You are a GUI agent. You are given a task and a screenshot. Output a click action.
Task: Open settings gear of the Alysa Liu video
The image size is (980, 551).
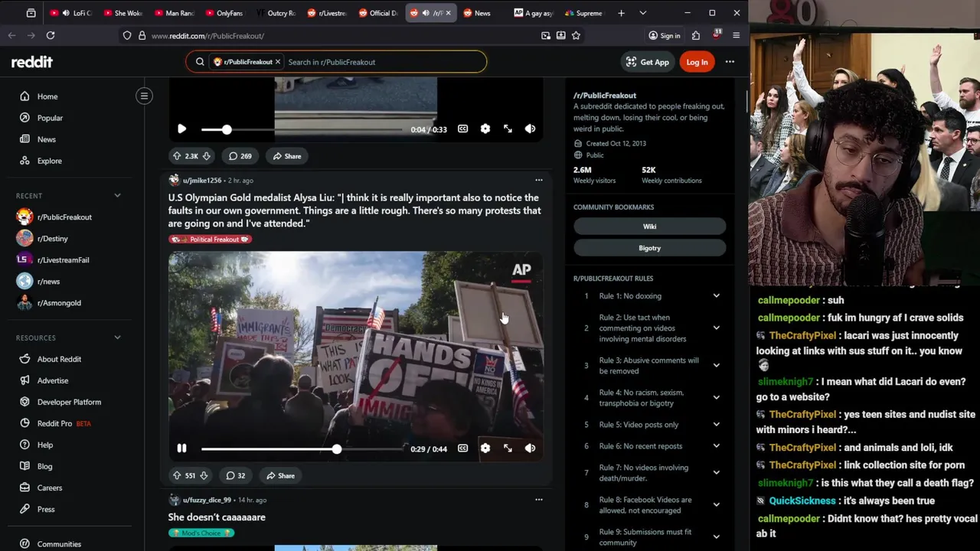point(485,448)
